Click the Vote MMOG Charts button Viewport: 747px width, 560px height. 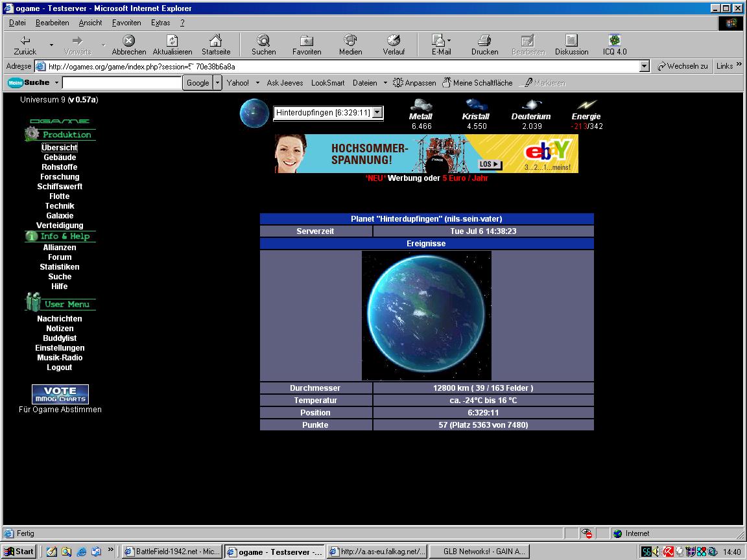click(x=60, y=394)
